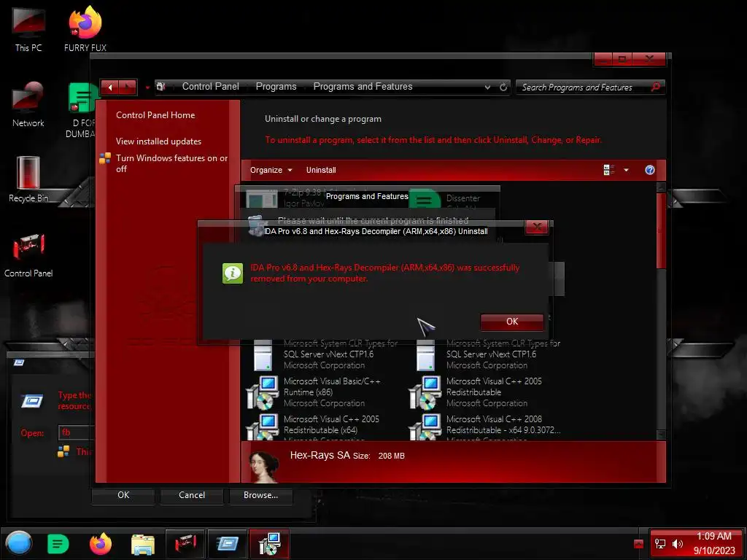This screenshot has height=560, width=747.
Task: Refresh the Programs and Features list
Action: [503, 87]
